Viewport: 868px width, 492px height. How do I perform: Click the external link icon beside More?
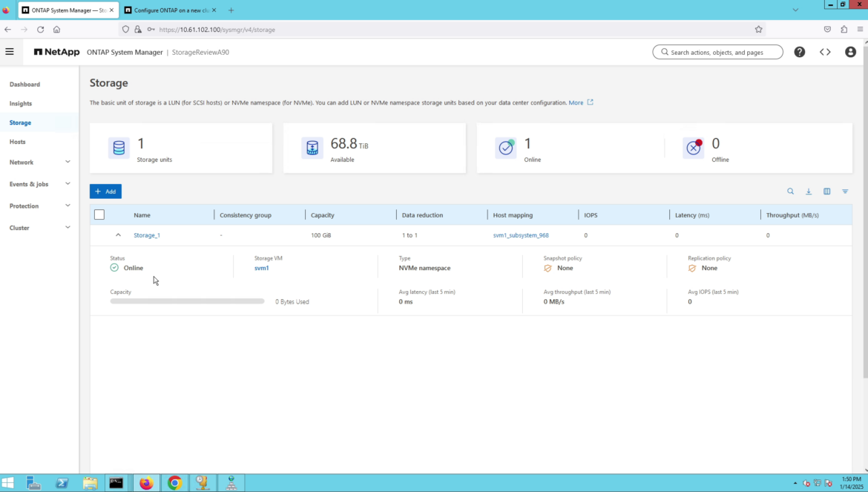[590, 102]
